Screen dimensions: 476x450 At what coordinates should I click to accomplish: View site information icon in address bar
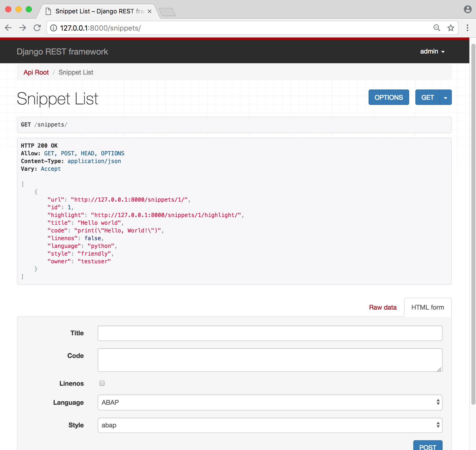point(53,28)
